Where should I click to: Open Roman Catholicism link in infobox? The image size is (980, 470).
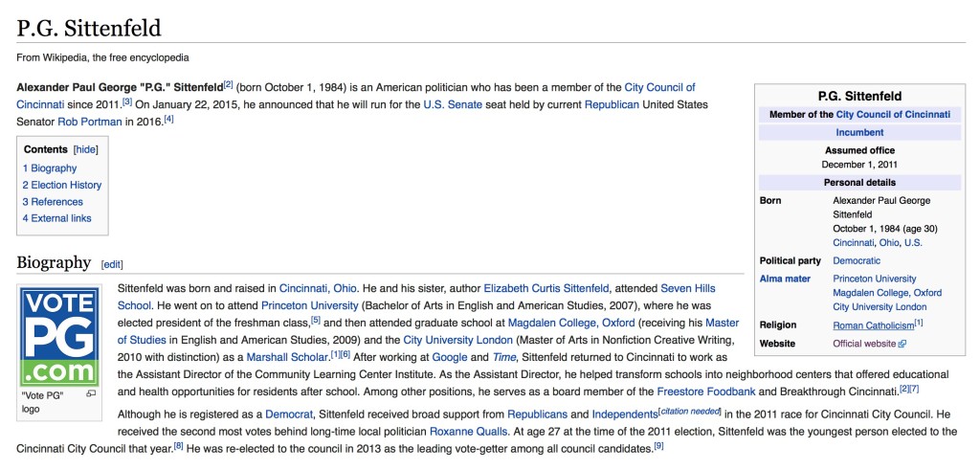coord(873,325)
